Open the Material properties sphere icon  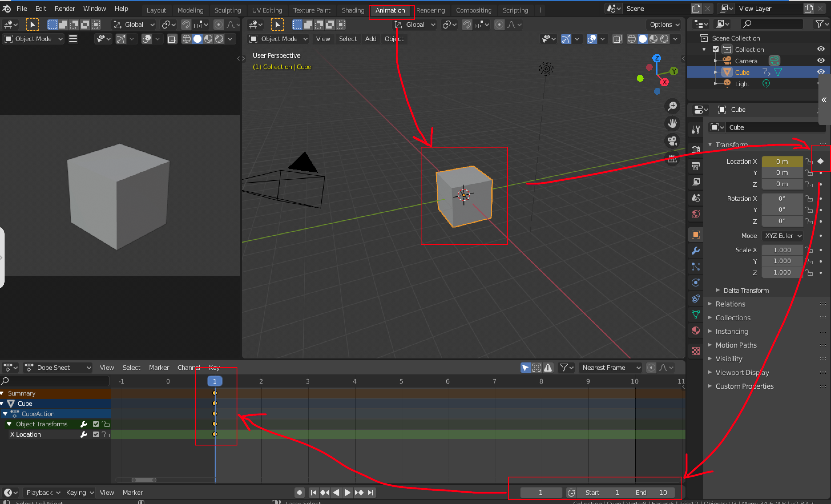(695, 330)
